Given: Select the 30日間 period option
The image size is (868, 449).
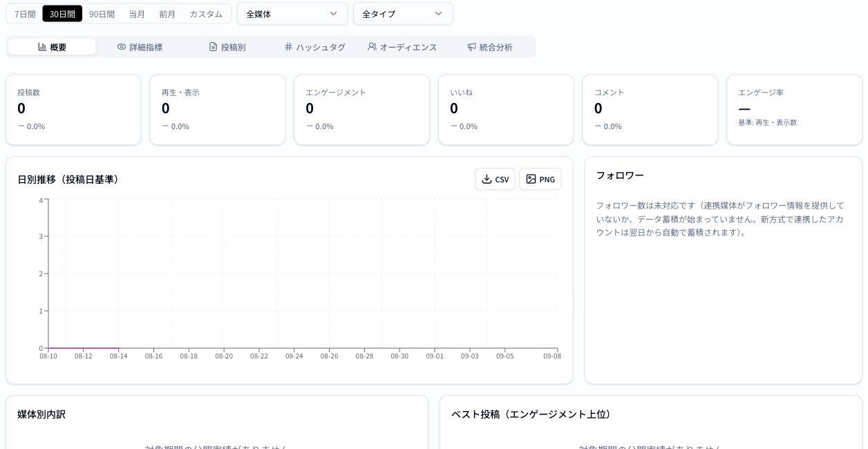Looking at the screenshot, I should (x=62, y=14).
